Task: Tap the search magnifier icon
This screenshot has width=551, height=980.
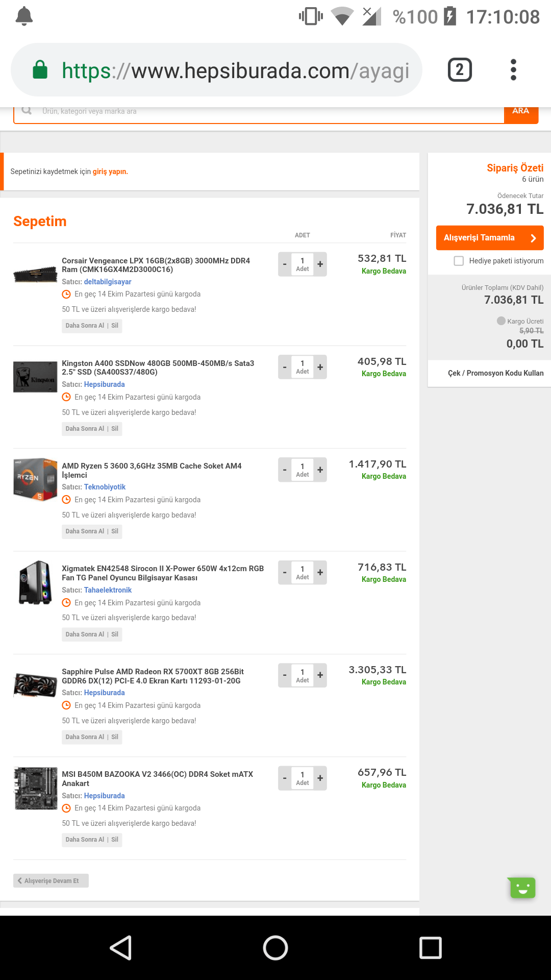Action: pos(27,111)
